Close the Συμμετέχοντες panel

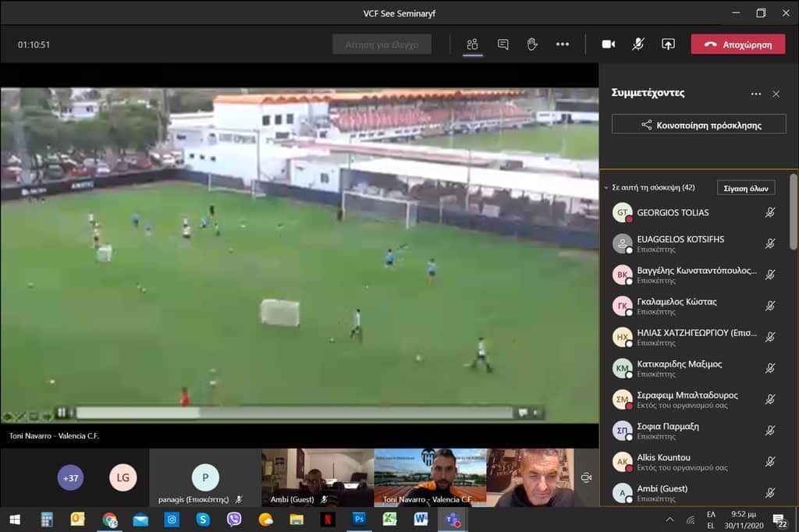point(776,94)
